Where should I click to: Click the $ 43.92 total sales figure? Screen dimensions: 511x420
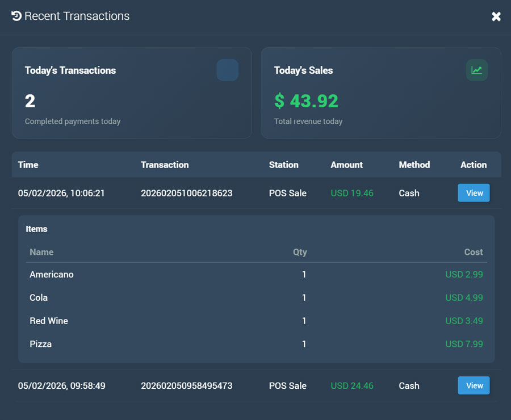point(306,101)
